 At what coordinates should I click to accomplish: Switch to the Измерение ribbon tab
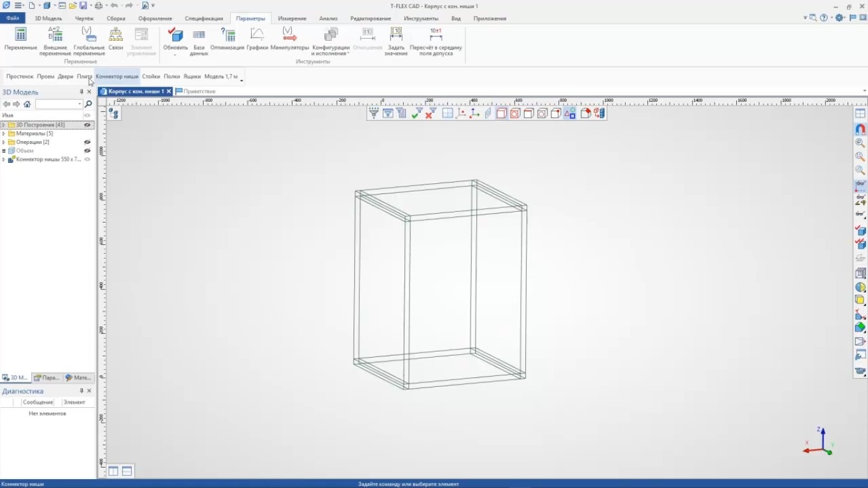click(x=292, y=18)
